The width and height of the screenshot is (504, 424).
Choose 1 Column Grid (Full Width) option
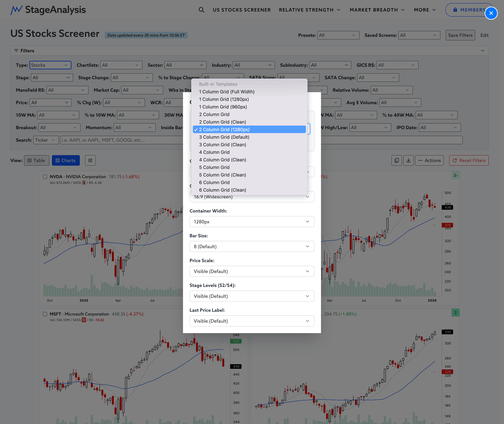[227, 92]
